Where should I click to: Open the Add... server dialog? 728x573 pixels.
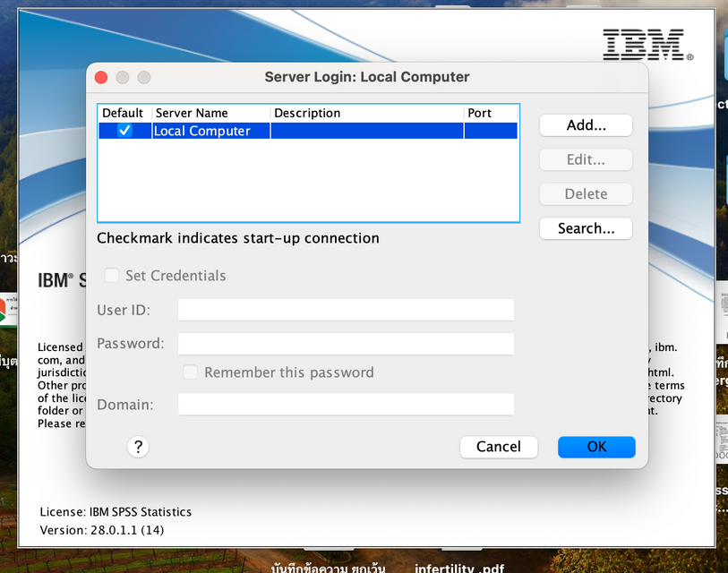click(586, 125)
